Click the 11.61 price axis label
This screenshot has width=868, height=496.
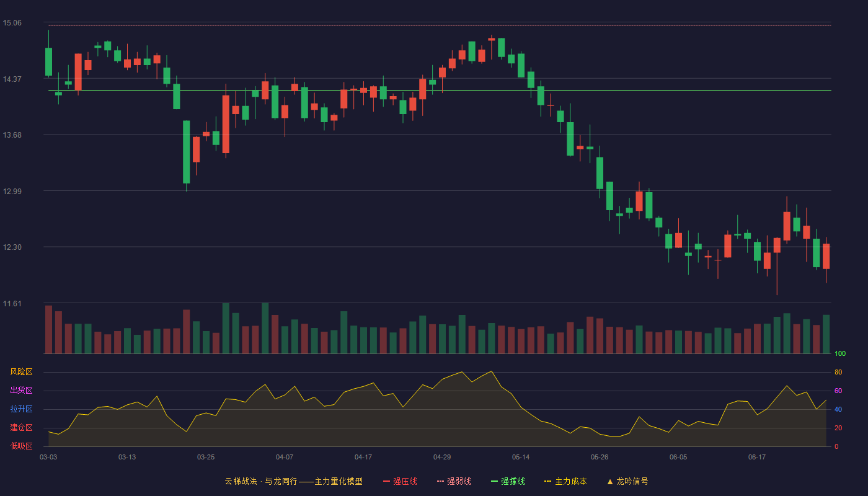pos(12,304)
